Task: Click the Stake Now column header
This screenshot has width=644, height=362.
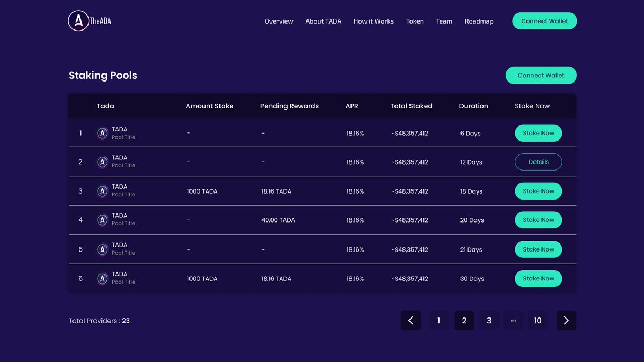Action: (x=532, y=106)
